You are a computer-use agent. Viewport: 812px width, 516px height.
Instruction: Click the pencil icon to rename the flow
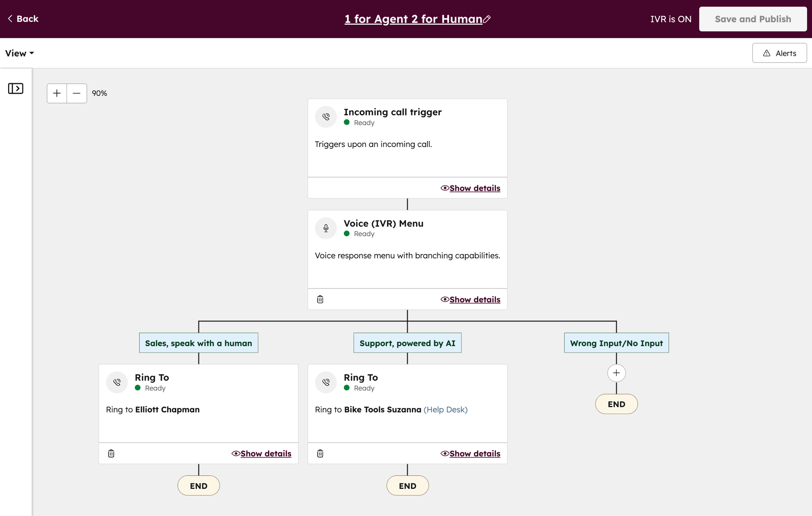(488, 19)
